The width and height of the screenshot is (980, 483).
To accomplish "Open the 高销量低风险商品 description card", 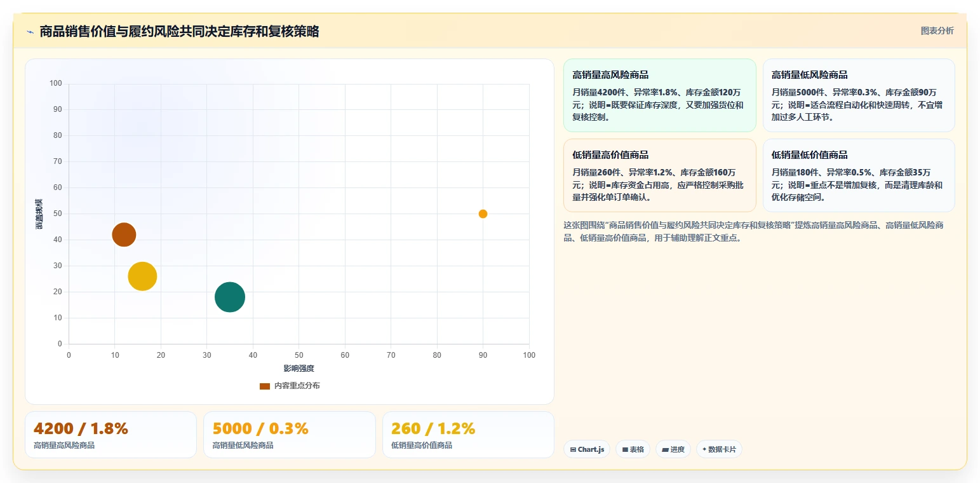I will coord(859,95).
